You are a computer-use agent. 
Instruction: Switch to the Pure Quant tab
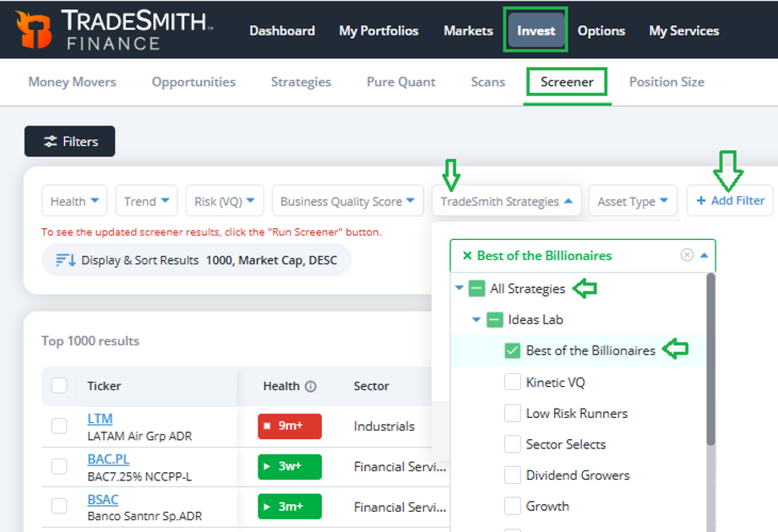click(401, 82)
